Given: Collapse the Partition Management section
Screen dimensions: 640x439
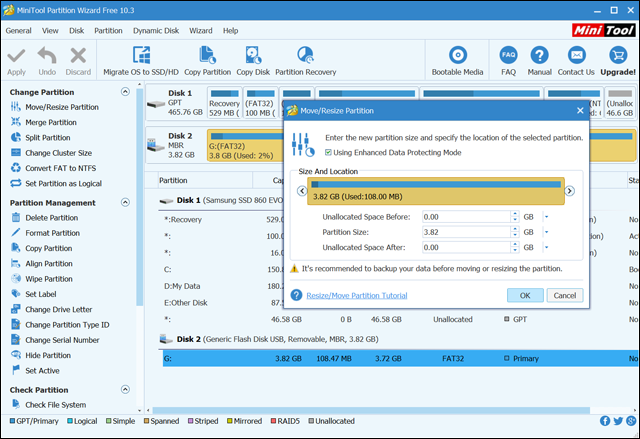Looking at the screenshot, I should click(125, 202).
